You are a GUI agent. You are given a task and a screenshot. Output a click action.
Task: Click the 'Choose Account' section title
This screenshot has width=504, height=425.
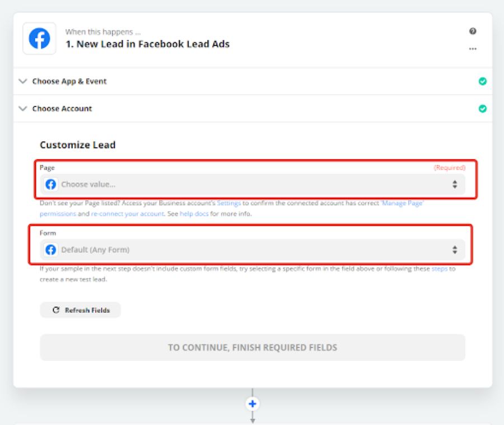point(62,109)
